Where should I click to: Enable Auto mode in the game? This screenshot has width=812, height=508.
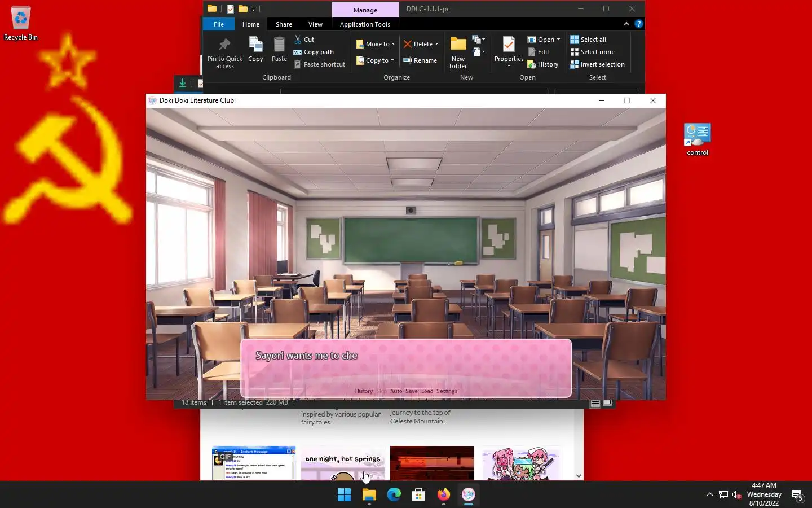point(396,391)
